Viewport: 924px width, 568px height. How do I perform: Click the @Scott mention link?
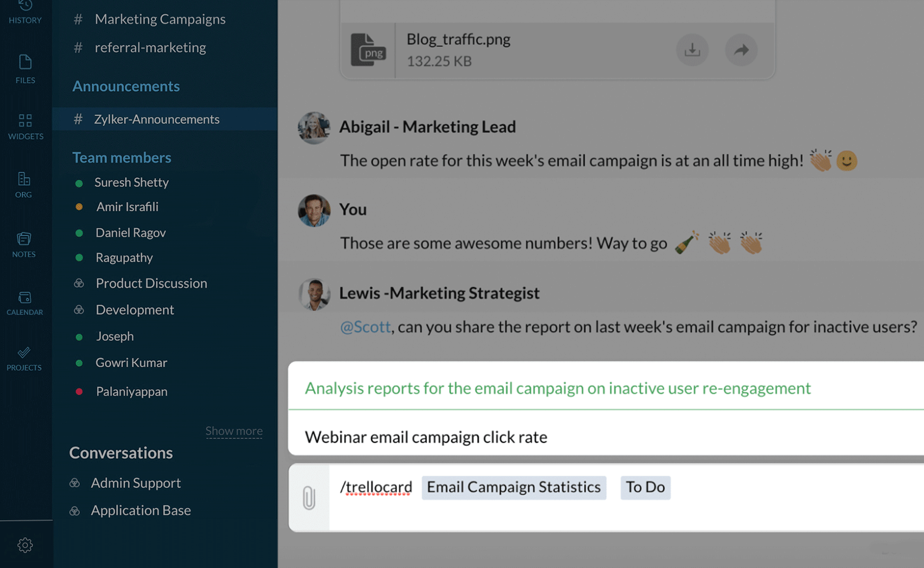pyautogui.click(x=365, y=326)
